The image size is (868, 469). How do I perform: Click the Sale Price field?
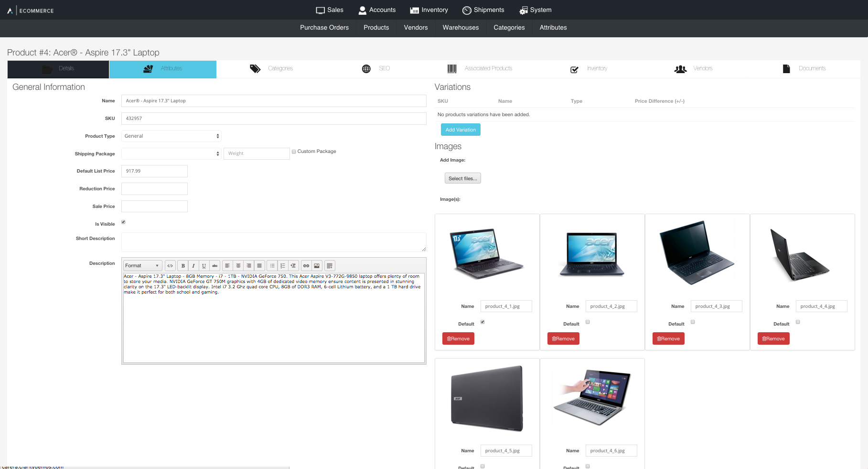tap(154, 207)
